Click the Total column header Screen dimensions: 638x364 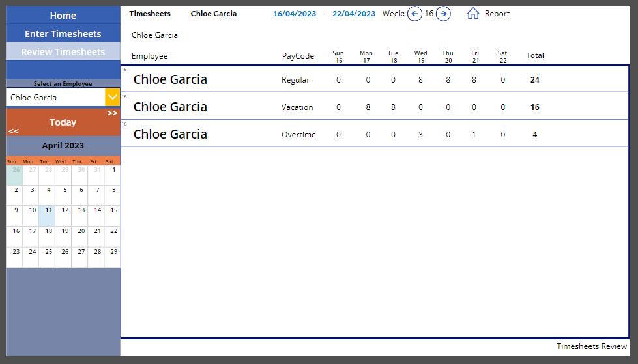click(x=535, y=55)
